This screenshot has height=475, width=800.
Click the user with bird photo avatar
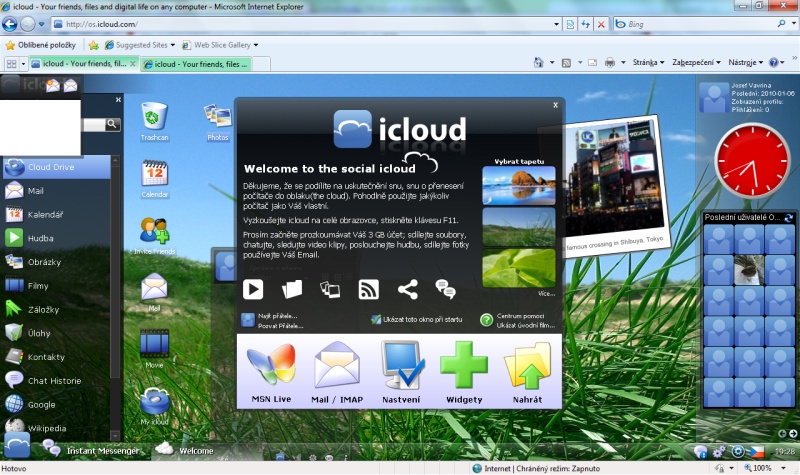749,270
